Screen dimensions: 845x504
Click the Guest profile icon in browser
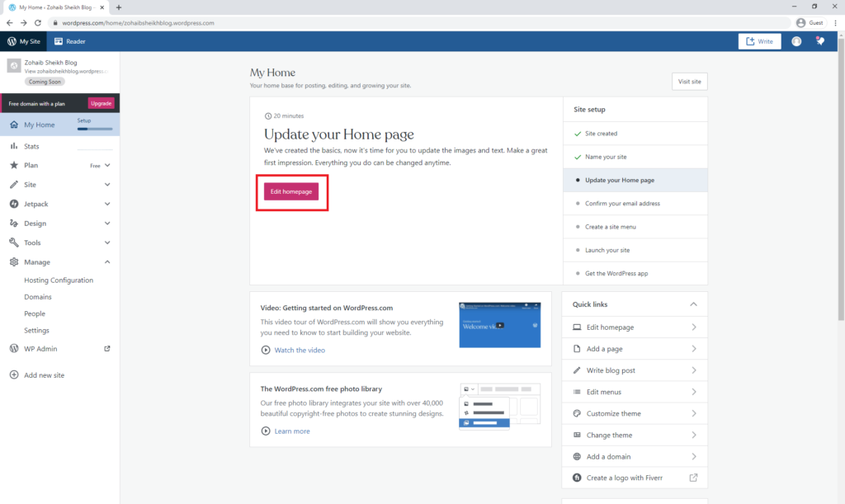(800, 22)
